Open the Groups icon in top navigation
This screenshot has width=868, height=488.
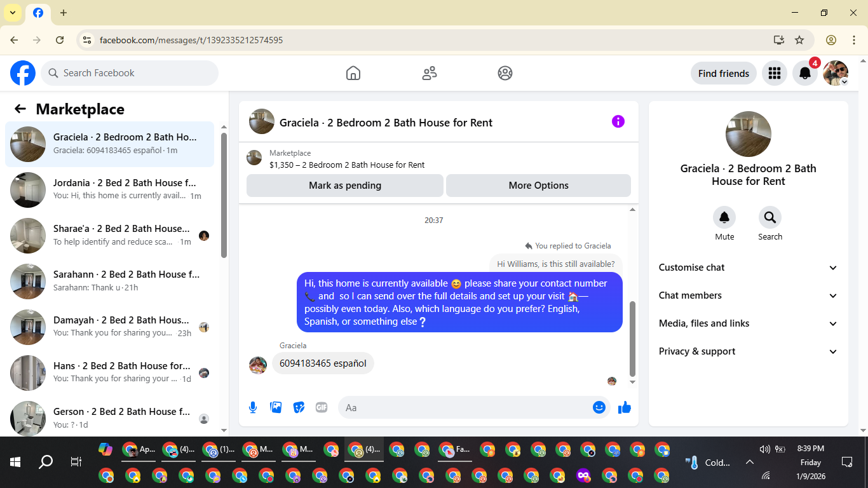(505, 73)
